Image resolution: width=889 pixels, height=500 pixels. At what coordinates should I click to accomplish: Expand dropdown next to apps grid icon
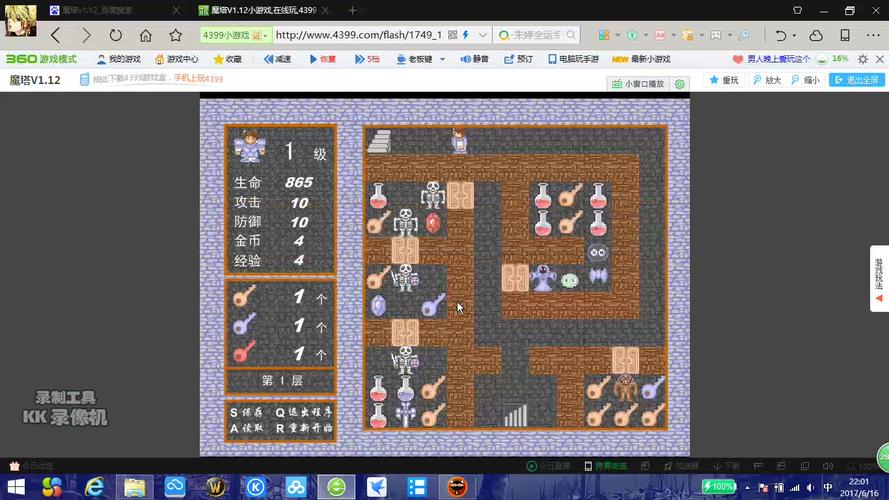pyautogui.click(x=617, y=35)
